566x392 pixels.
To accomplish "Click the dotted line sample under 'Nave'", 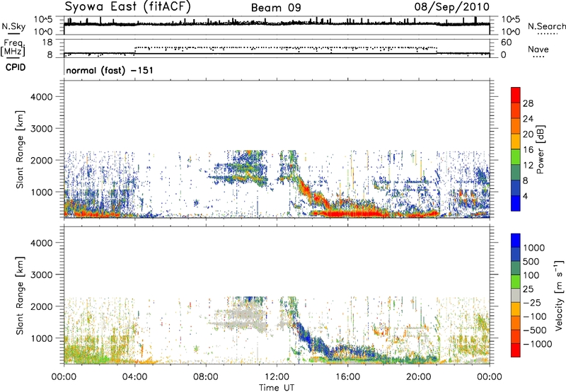I will (539, 57).
